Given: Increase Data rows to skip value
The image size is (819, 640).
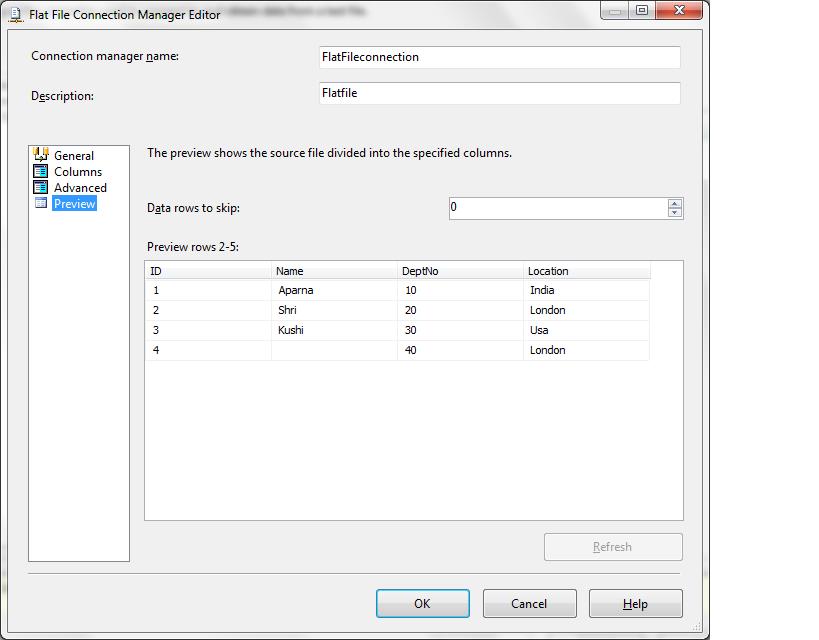Looking at the screenshot, I should coord(675,204).
